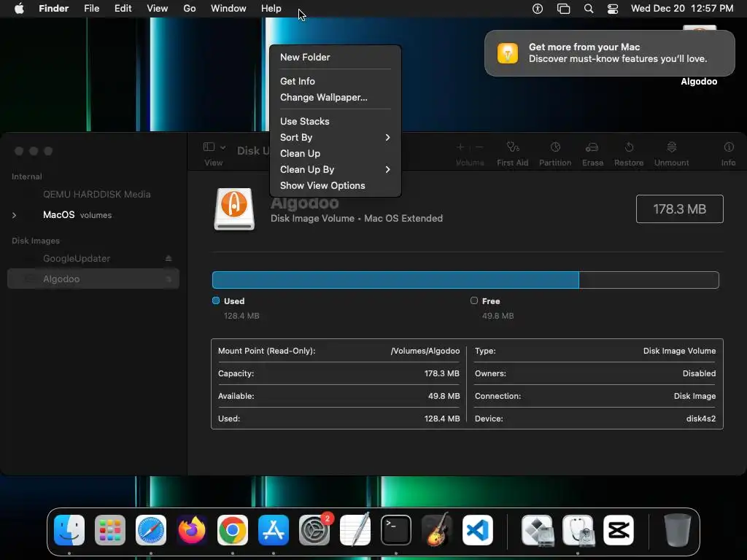
Task: Click the lightbulb Tips notification icon
Action: pyautogui.click(x=508, y=52)
